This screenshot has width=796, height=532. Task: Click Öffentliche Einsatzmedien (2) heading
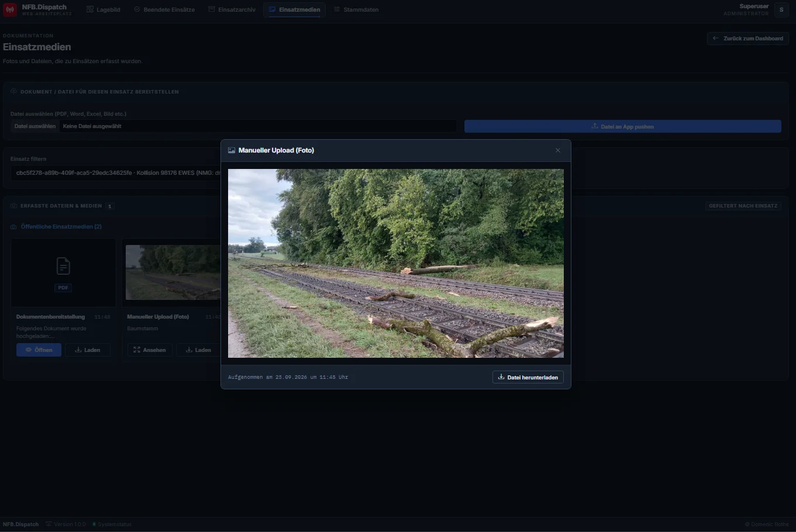(61, 226)
